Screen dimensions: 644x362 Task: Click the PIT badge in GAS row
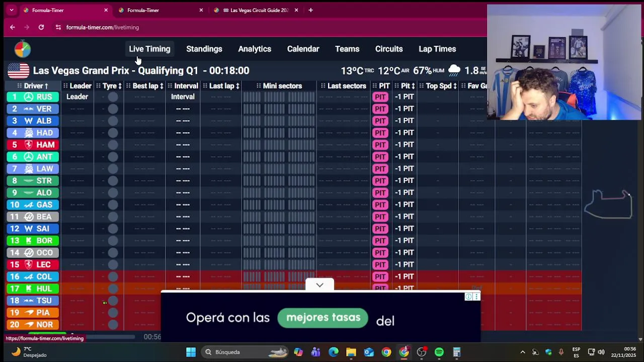pos(380,205)
